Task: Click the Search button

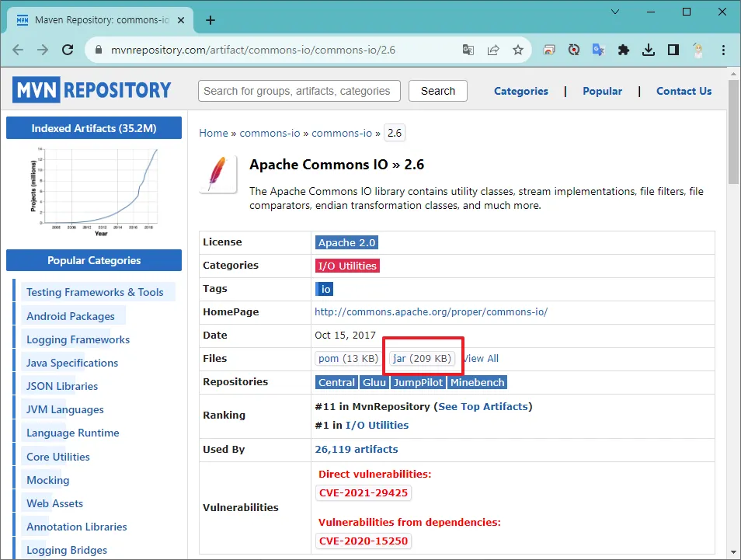Action: [438, 91]
